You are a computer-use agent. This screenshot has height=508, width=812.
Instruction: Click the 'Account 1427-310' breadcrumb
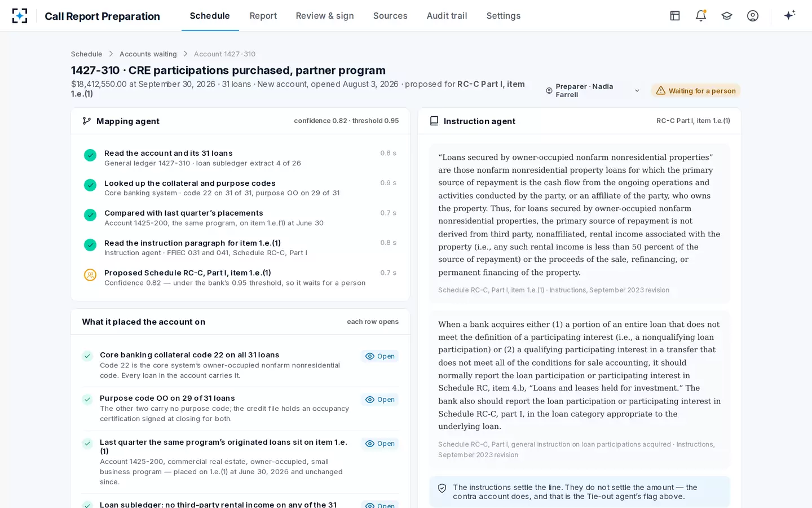click(225, 54)
